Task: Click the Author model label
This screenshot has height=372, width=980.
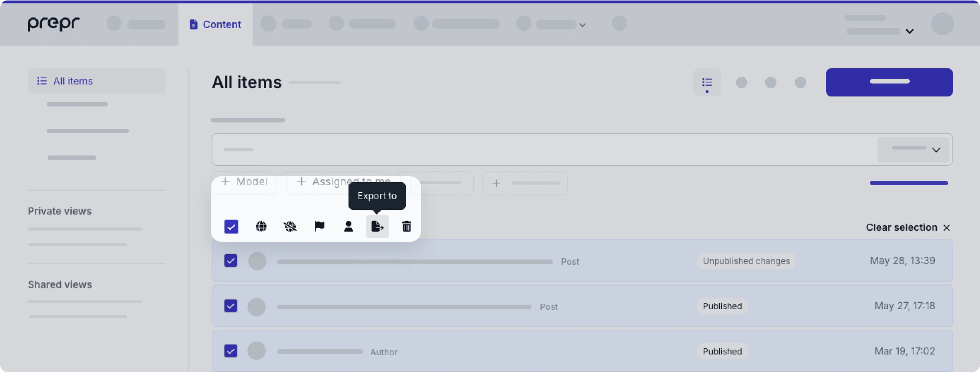Action: pos(384,352)
